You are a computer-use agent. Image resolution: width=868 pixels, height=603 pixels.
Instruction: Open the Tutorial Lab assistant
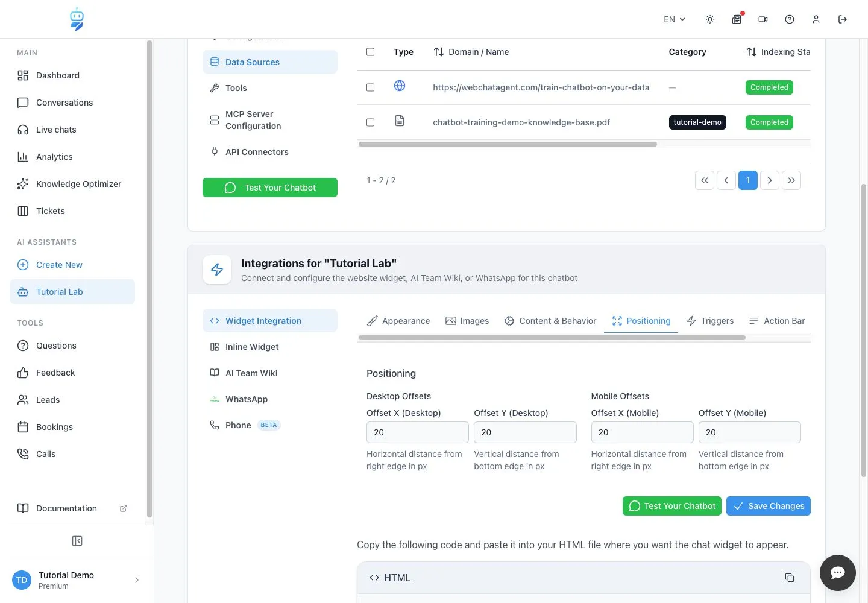(72, 292)
